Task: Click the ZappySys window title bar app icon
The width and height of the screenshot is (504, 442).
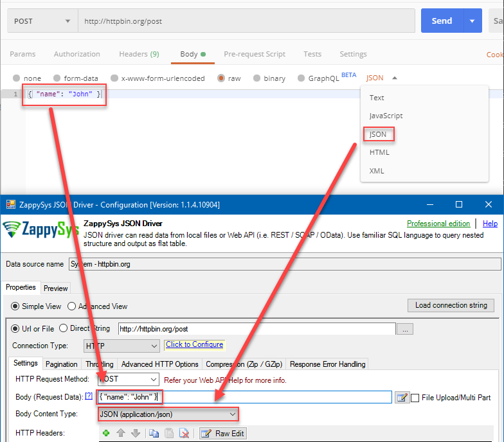Action: tap(11, 204)
